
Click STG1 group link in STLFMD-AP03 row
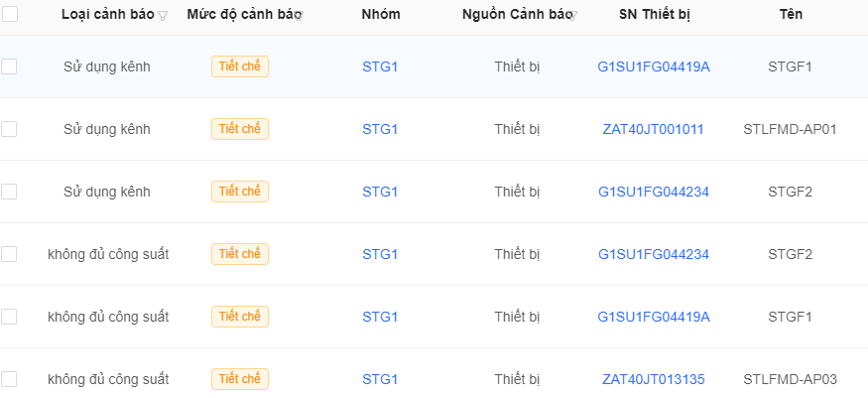pyautogui.click(x=380, y=380)
